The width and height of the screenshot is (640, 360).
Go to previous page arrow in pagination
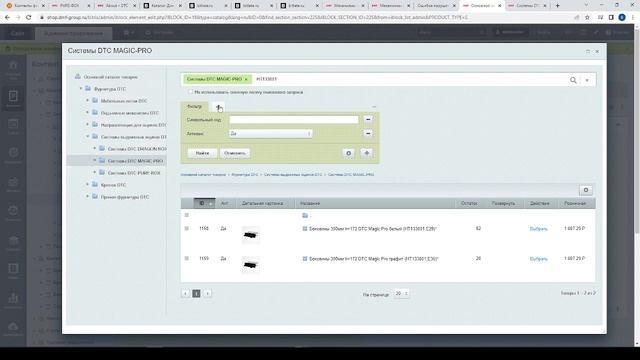pos(185,293)
